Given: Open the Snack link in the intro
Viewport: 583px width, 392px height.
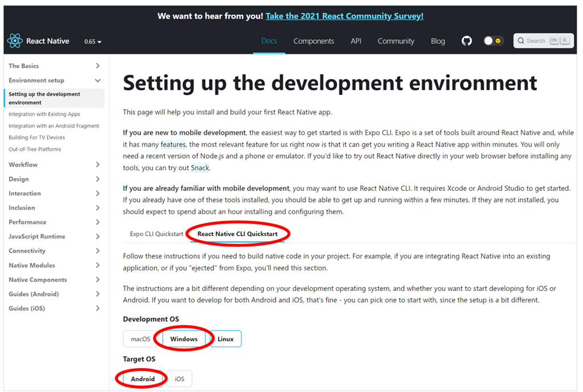Looking at the screenshot, I should 200,167.
